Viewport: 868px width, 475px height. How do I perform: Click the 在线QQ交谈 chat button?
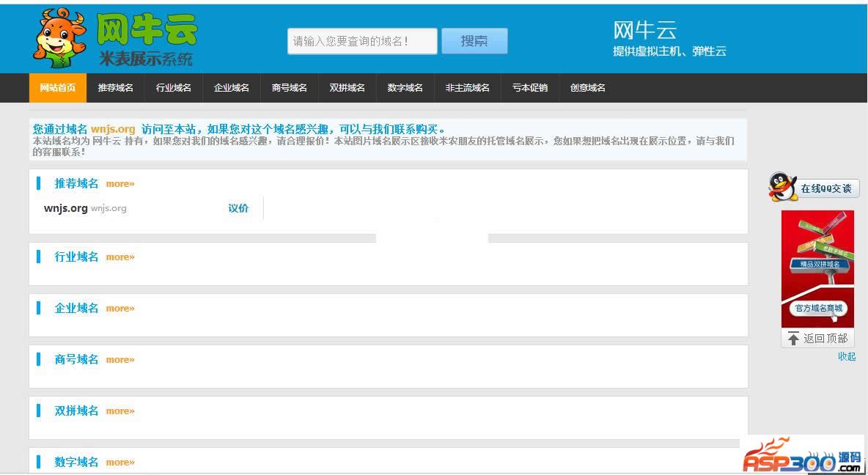pyautogui.click(x=826, y=189)
